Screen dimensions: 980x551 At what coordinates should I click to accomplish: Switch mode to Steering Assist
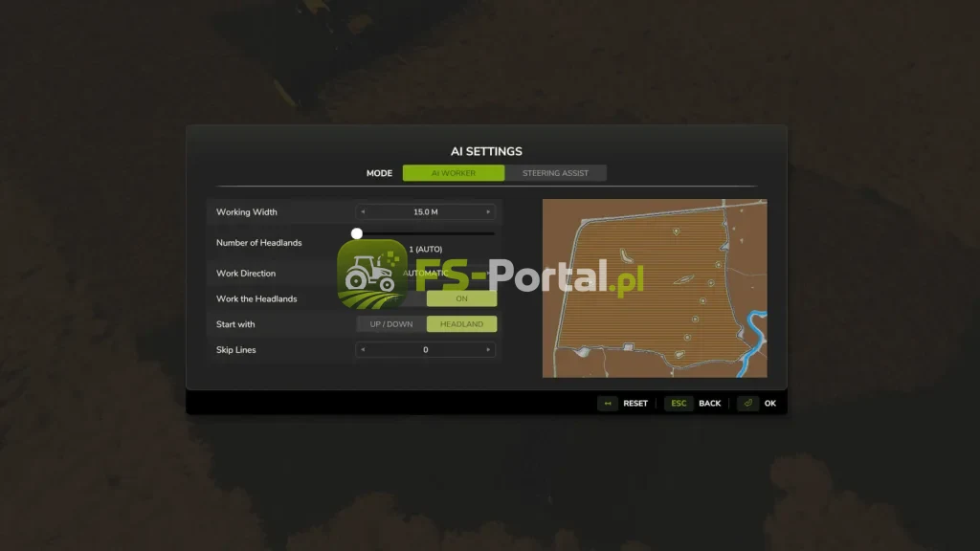point(556,173)
